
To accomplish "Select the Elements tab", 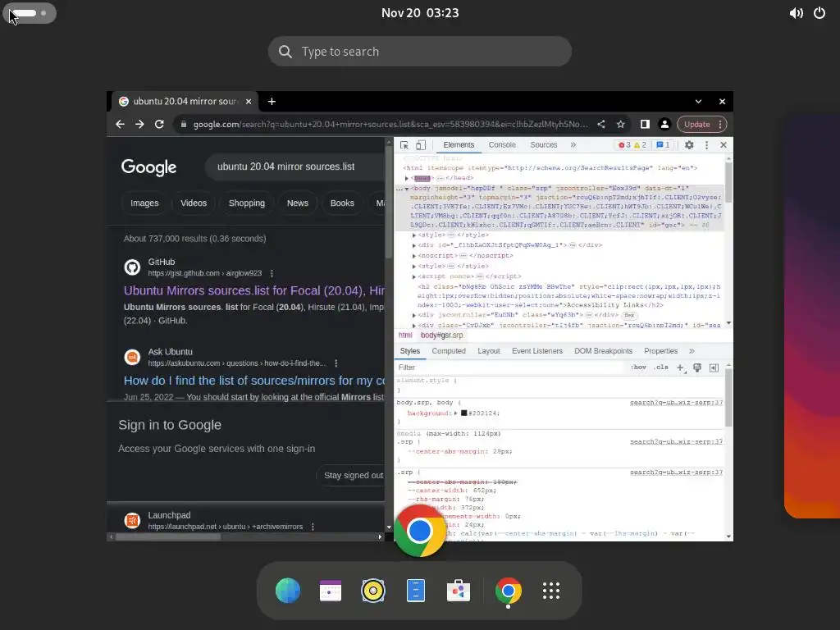I will [x=459, y=145].
